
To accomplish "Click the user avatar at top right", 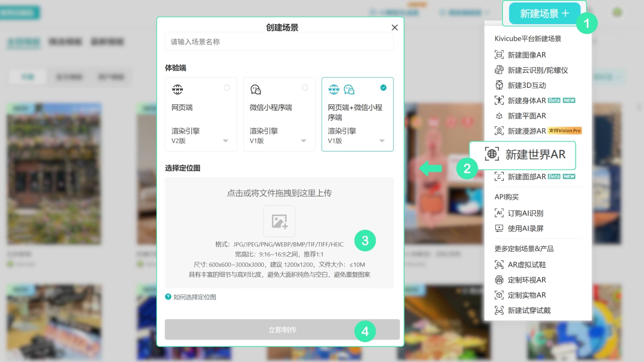I will tap(618, 12).
